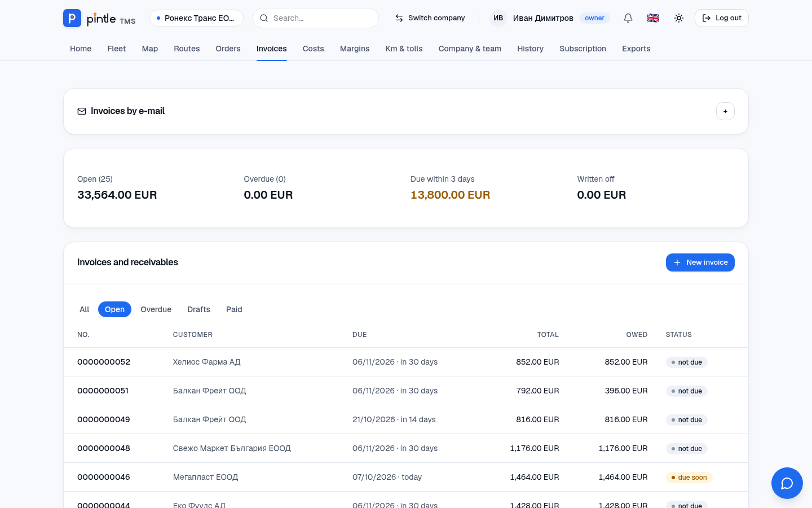Screen dimensions: 812x508
Task: Open the chat support bubble
Action: click(x=787, y=483)
